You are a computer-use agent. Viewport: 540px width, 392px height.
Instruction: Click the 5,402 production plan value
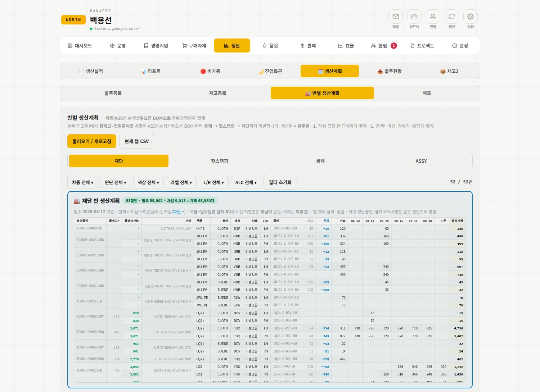pyautogui.click(x=458, y=336)
